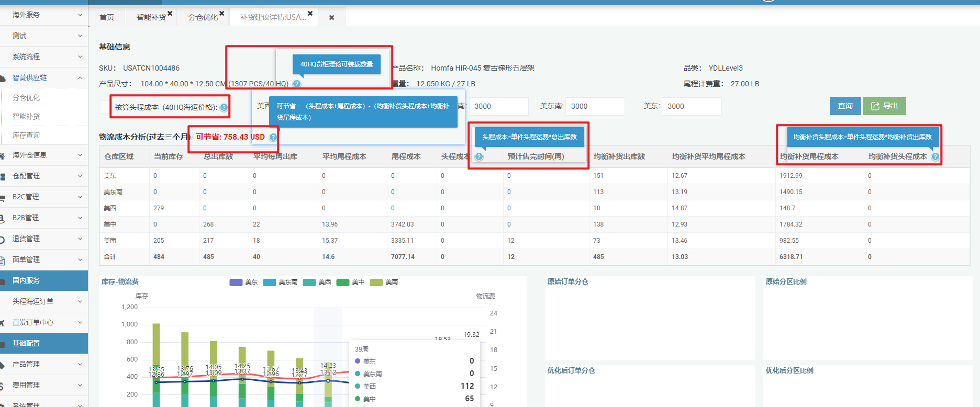
Task: Expand the 退货管理 sidebar menu
Action: [x=44, y=239]
